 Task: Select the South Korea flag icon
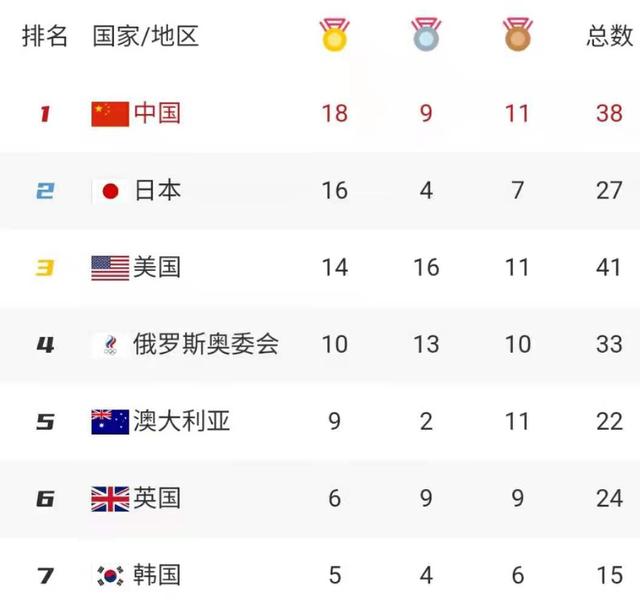pyautogui.click(x=110, y=576)
